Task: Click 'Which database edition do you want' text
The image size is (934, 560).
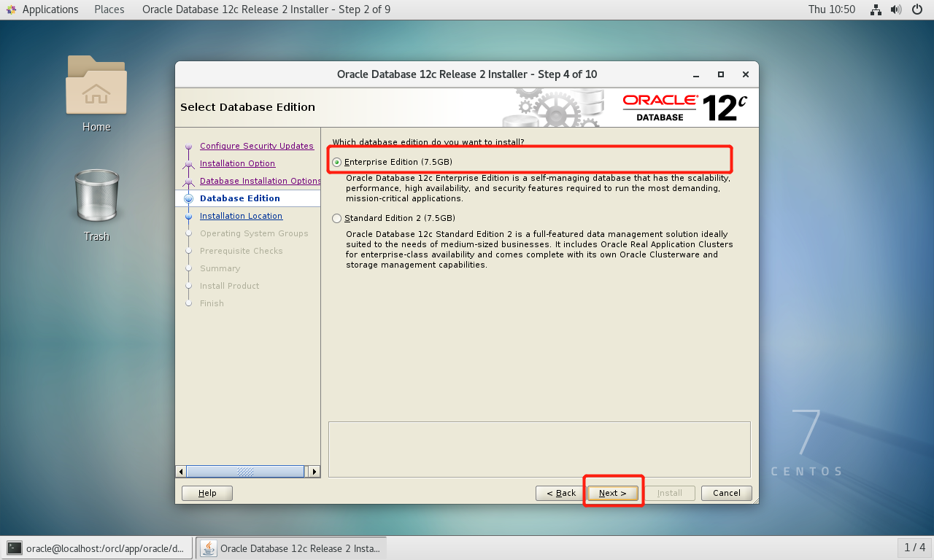Action: pos(428,141)
